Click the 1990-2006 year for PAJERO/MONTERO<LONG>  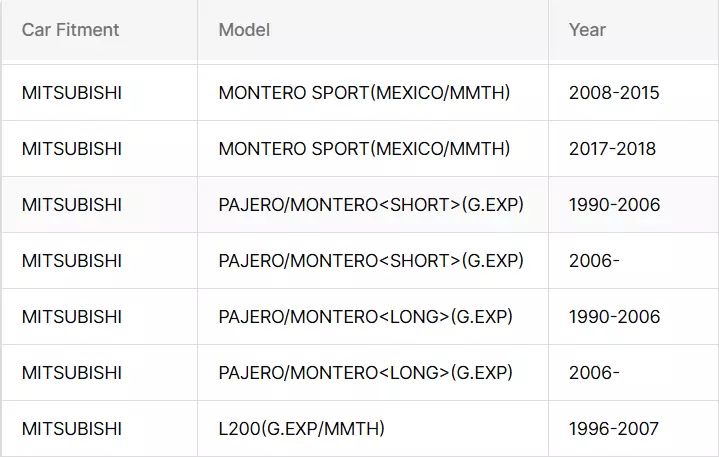(614, 316)
